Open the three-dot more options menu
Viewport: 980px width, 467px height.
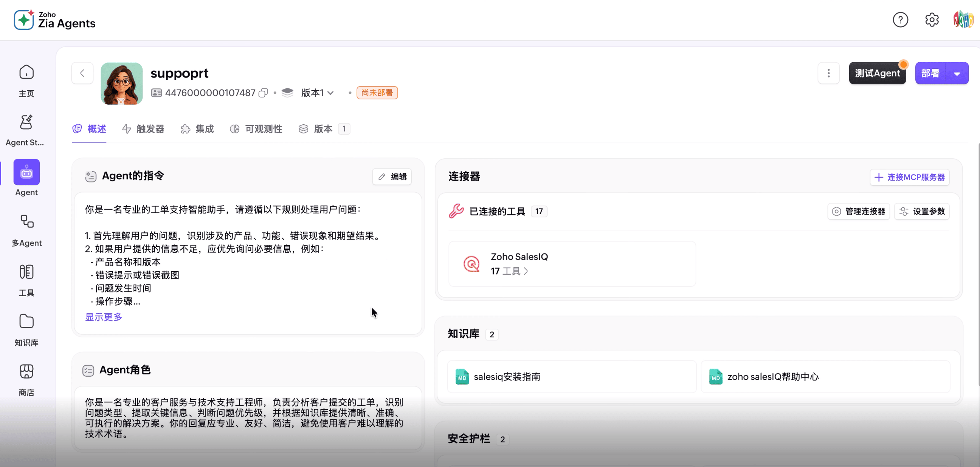[x=829, y=73]
